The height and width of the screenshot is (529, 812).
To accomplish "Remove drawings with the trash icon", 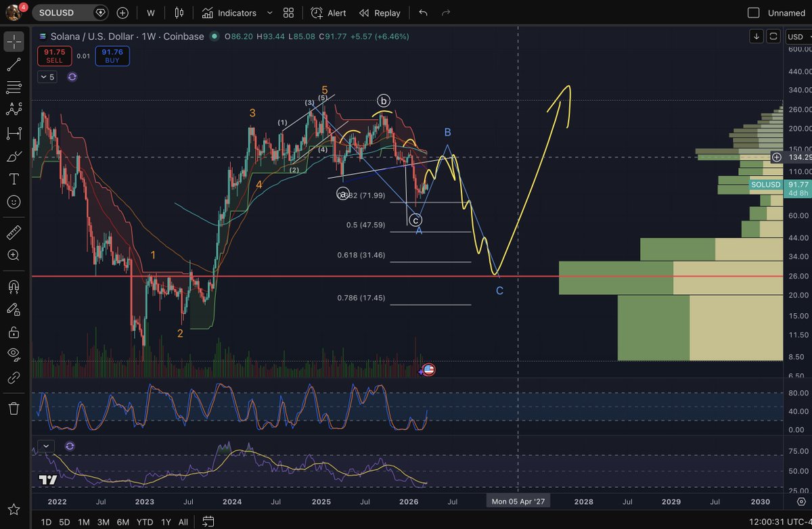I will pyautogui.click(x=14, y=409).
